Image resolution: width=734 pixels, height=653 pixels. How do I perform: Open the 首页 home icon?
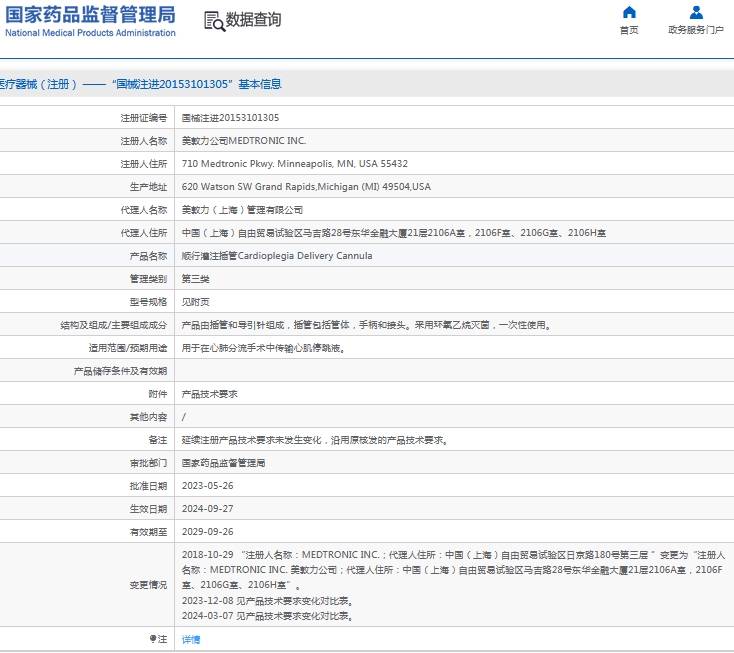629,12
